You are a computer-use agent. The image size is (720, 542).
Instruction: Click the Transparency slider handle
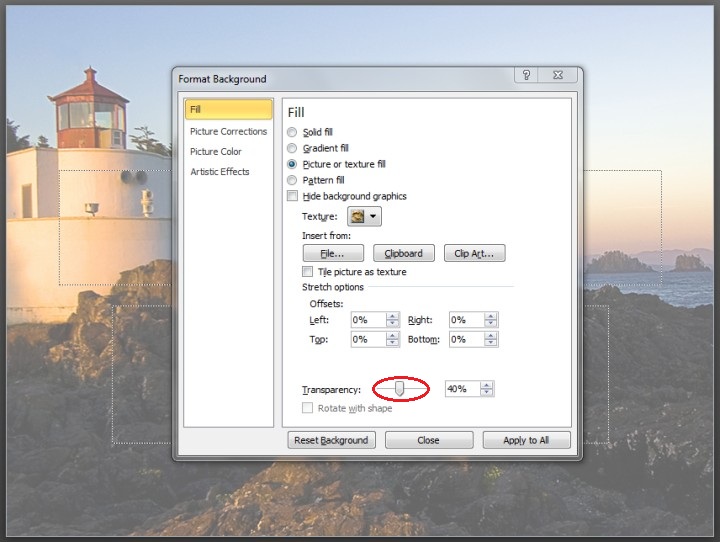click(x=399, y=389)
